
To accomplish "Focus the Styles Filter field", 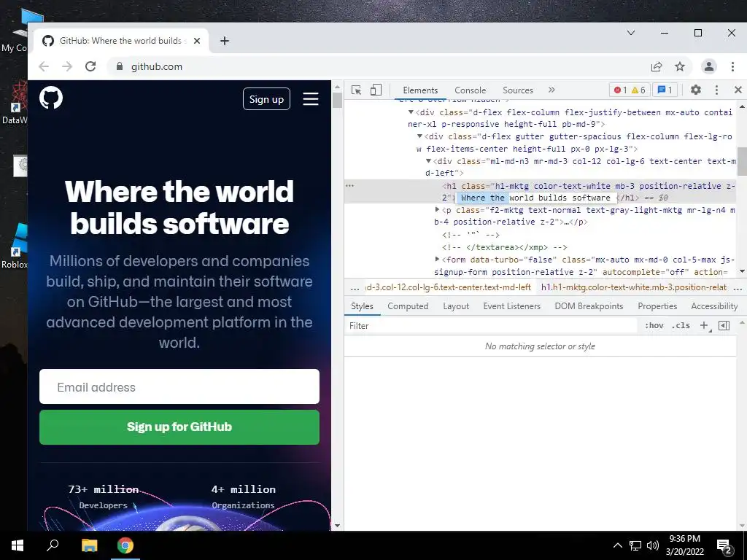I will (491, 326).
